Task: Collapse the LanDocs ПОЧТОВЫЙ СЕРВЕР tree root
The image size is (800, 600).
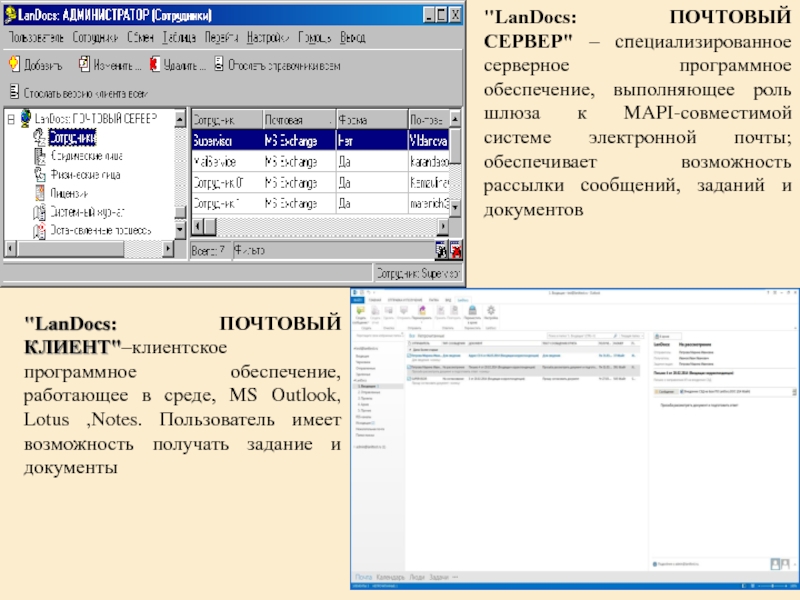Action: 11,118
